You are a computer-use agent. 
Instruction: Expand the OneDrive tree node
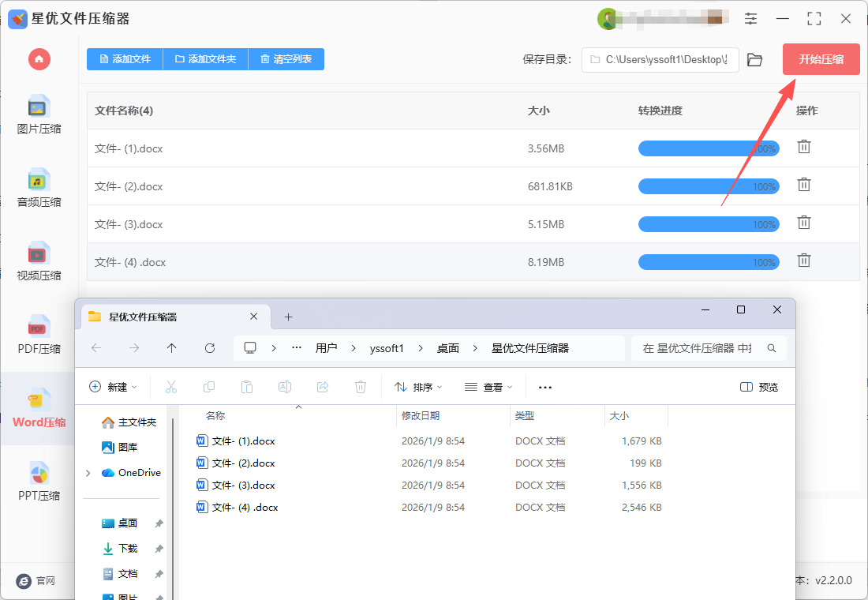88,473
